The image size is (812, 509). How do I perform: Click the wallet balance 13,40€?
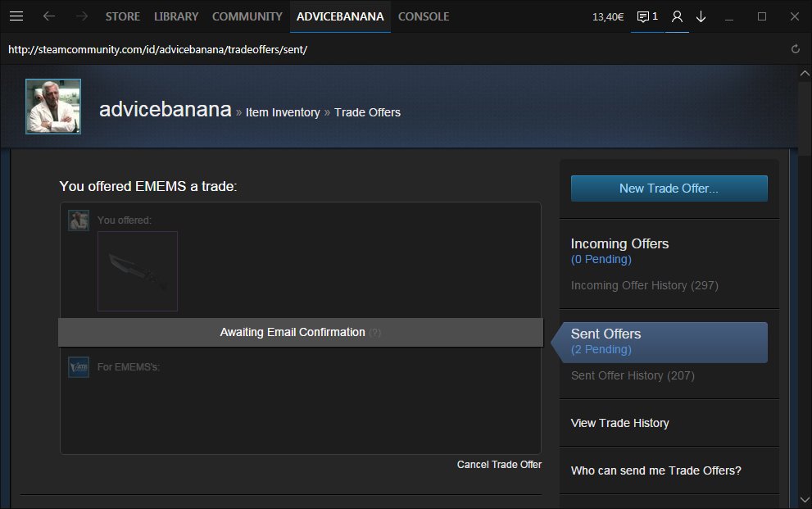pyautogui.click(x=609, y=16)
